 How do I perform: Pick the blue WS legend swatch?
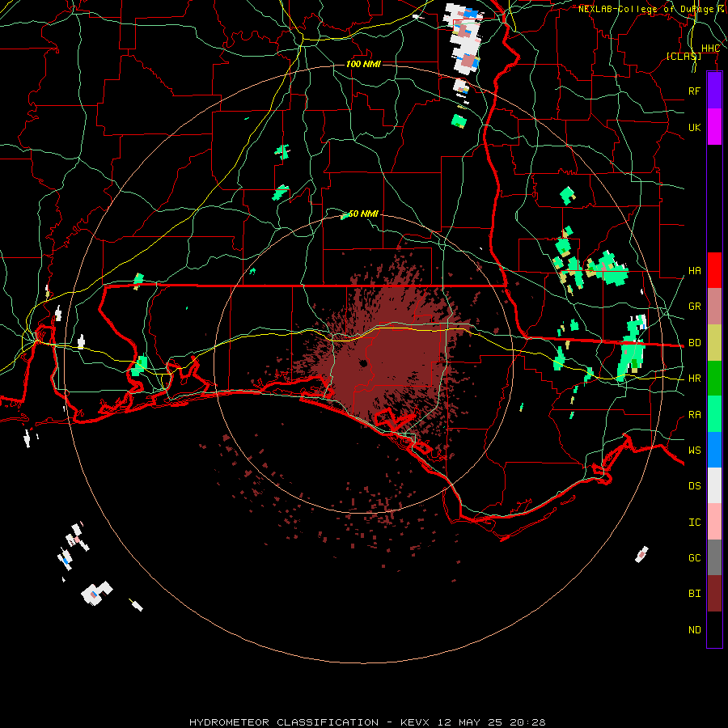coord(714,450)
